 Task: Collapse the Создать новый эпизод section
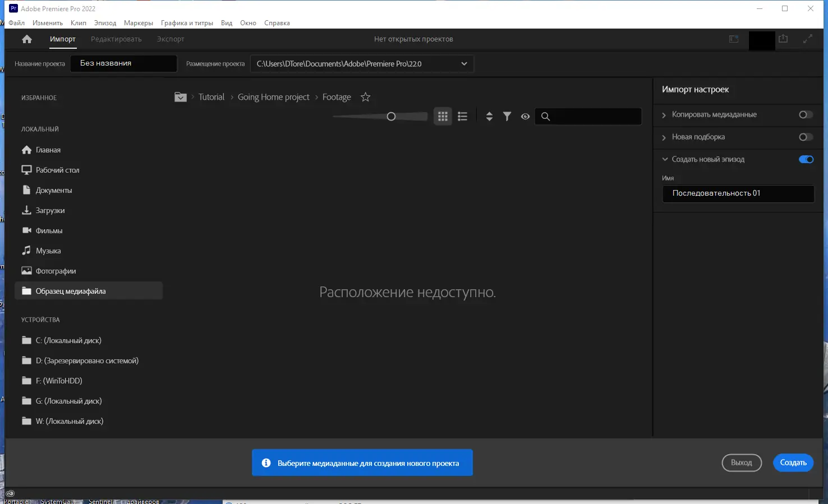point(665,159)
